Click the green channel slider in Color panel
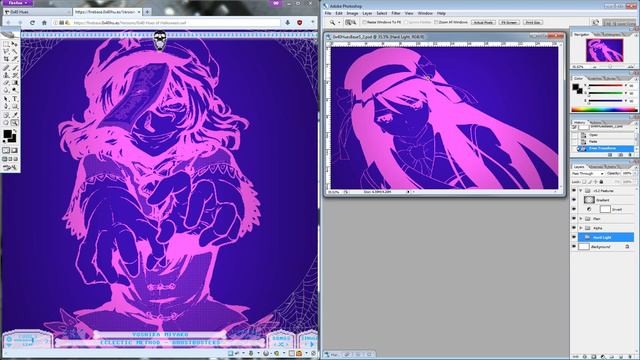 pos(606,93)
